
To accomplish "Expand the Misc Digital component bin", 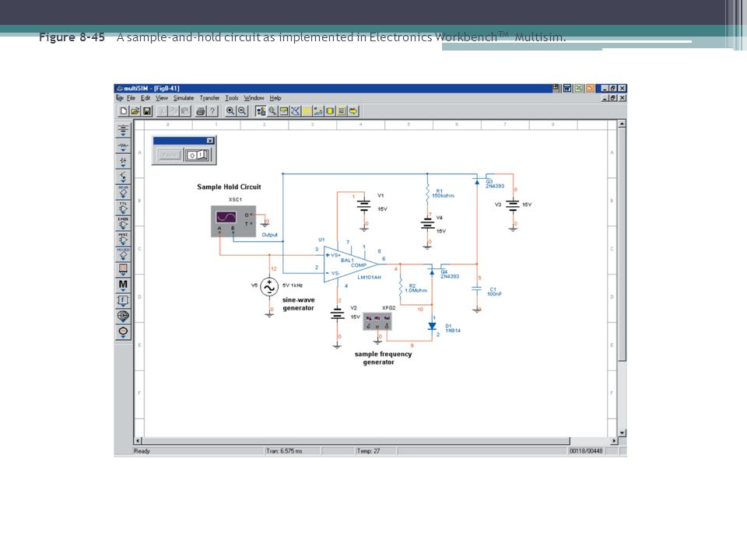I will (x=123, y=239).
